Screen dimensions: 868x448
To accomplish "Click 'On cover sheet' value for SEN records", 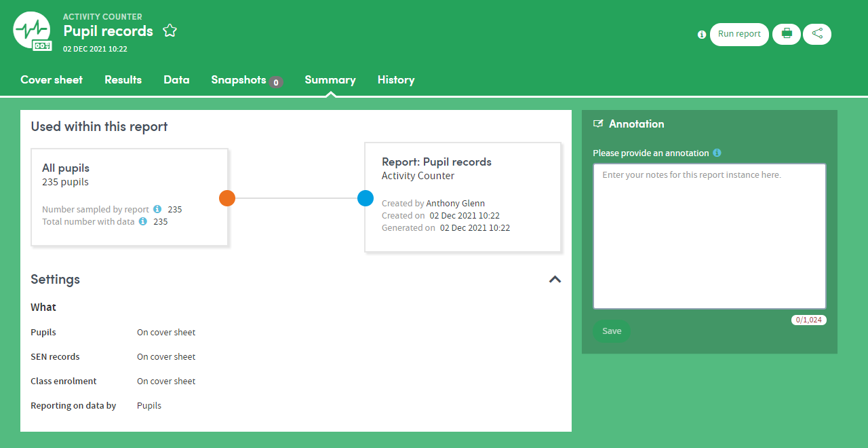I will 166,357.
